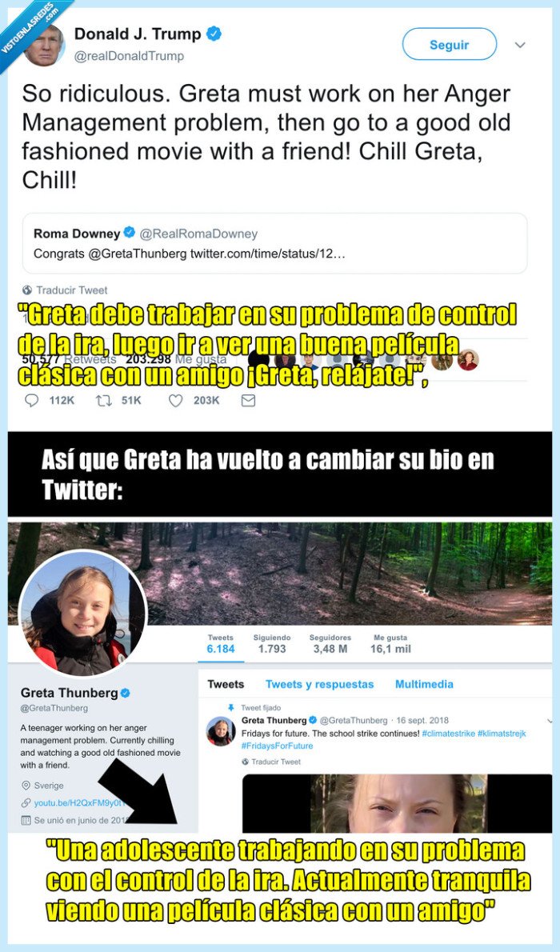Open Greta Thunberg's round profile photo

[x=82, y=614]
